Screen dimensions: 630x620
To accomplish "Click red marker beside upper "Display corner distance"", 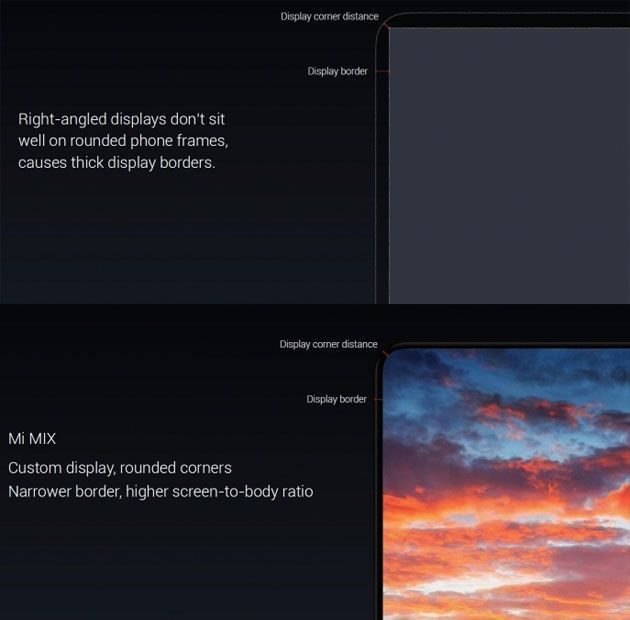I will [384, 23].
